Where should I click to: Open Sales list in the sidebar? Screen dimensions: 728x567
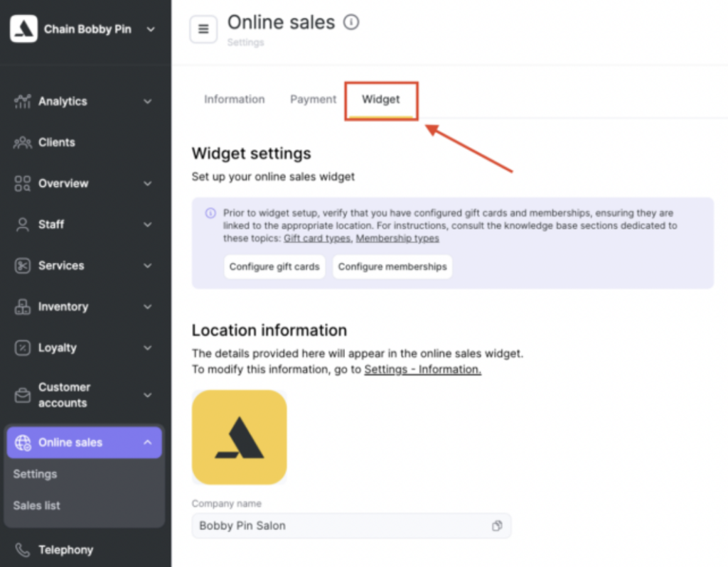point(37,506)
